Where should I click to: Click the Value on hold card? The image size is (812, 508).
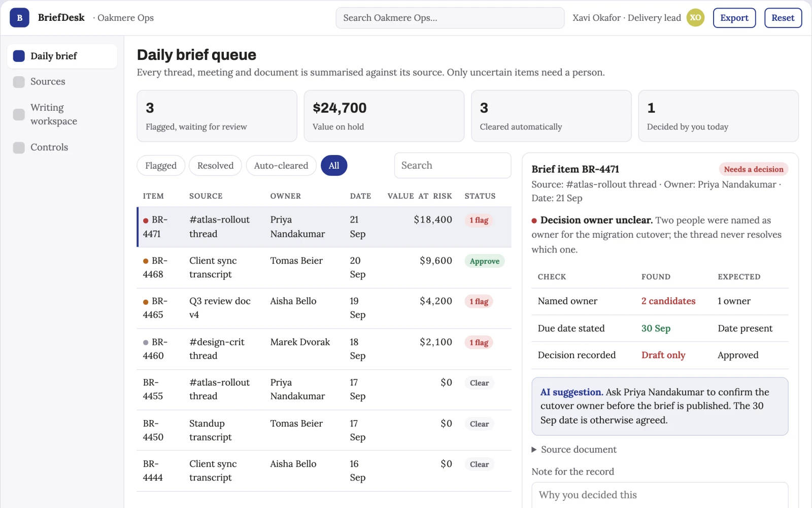(x=384, y=116)
